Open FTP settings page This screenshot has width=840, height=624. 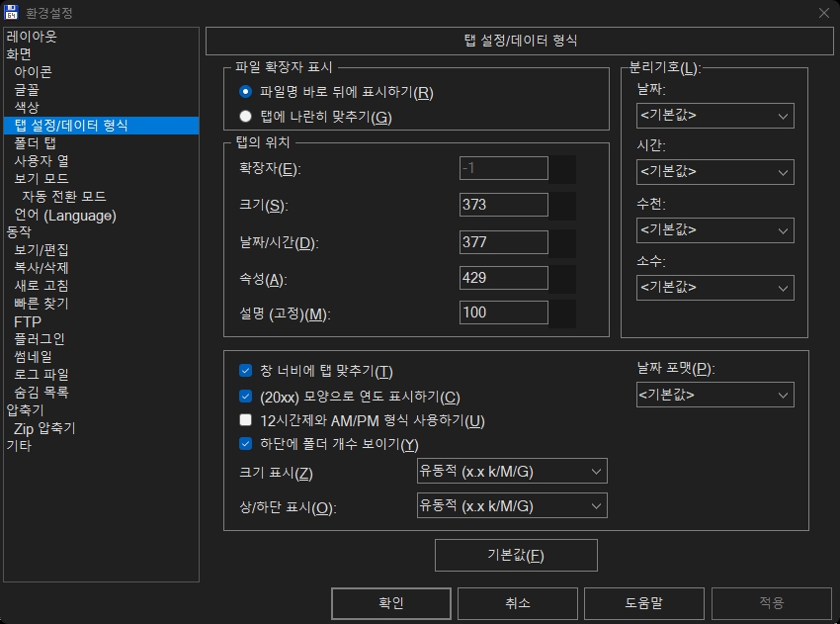coord(28,321)
